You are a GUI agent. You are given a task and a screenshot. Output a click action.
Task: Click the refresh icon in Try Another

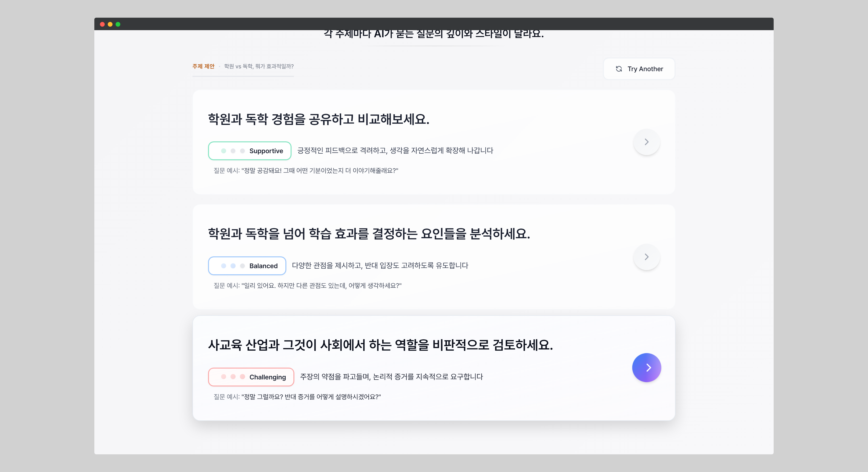[x=619, y=69]
